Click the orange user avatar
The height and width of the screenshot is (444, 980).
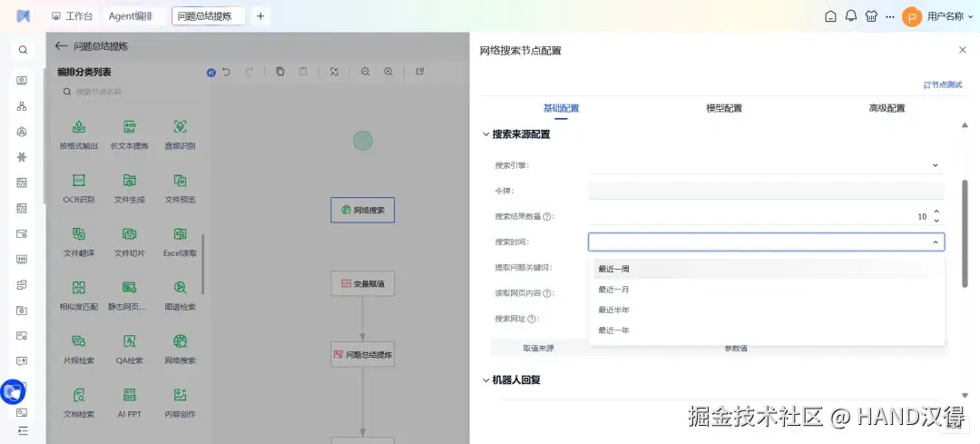[x=912, y=17]
